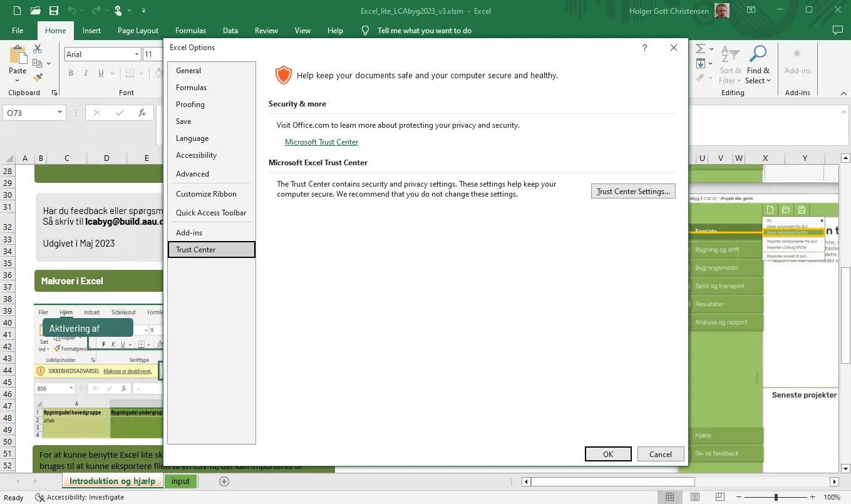Confirm Excel Options with OK button

[x=608, y=455]
